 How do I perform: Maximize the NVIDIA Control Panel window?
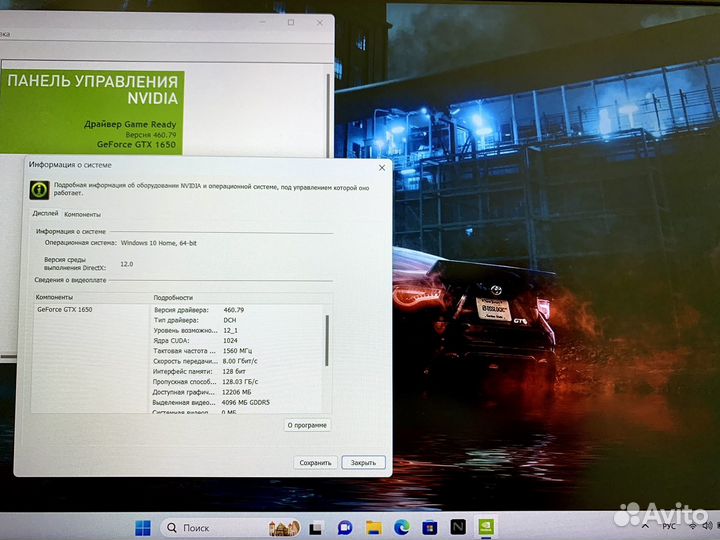291,22
